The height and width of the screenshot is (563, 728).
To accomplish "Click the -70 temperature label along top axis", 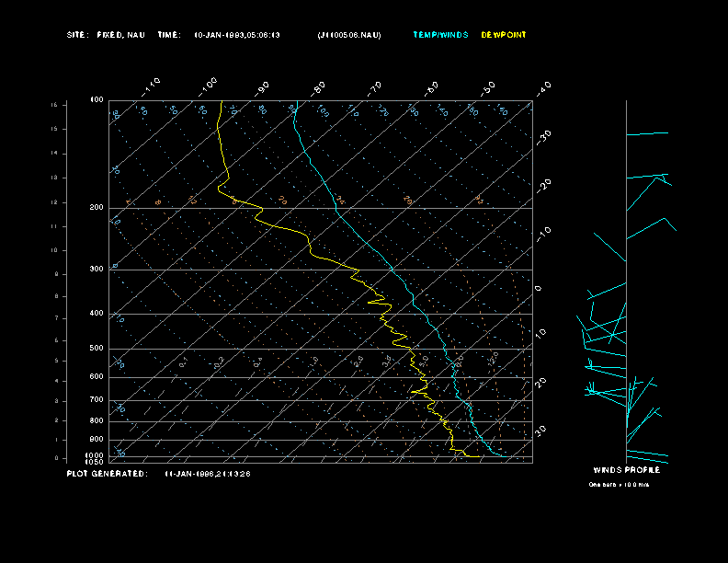I will click(374, 86).
